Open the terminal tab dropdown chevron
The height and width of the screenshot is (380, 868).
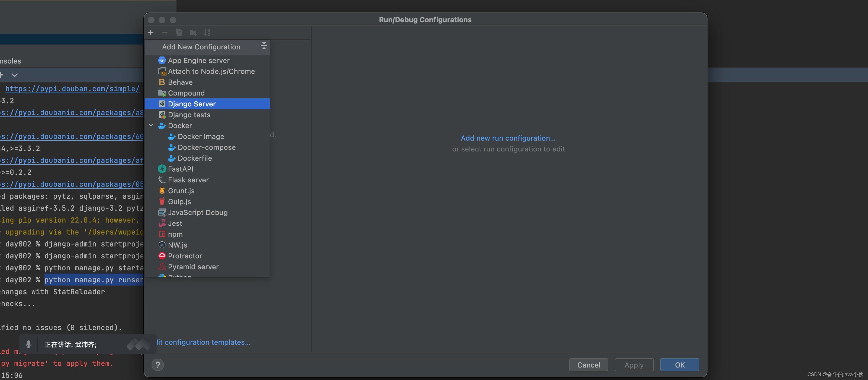pyautogui.click(x=14, y=75)
